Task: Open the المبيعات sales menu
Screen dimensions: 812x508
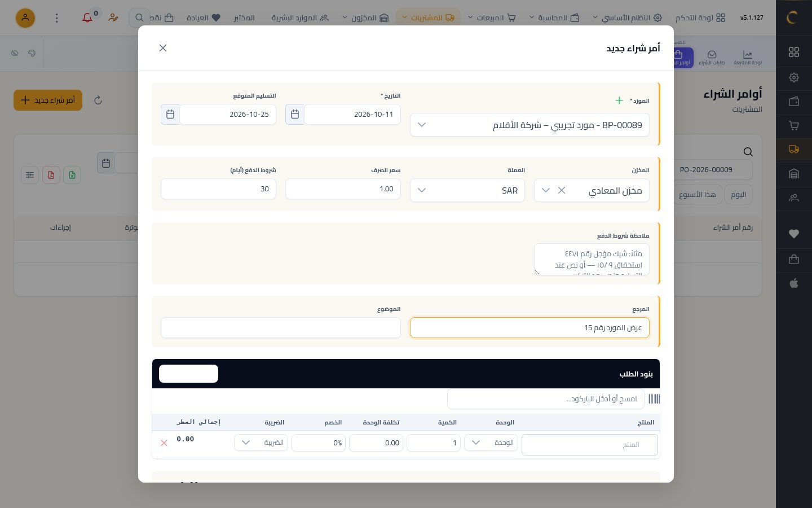Action: [x=492, y=18]
